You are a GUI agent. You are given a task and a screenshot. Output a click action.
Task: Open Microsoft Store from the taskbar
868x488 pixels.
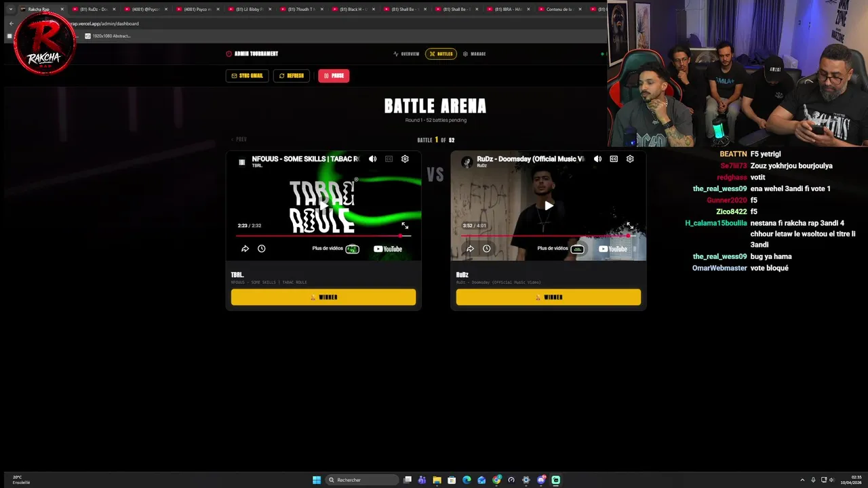[452, 480]
